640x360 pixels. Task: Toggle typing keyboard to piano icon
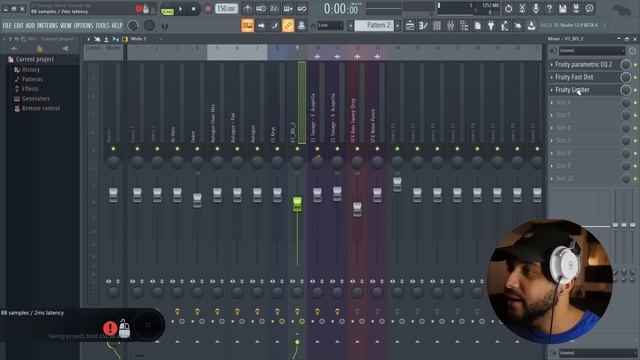pyautogui.click(x=247, y=26)
